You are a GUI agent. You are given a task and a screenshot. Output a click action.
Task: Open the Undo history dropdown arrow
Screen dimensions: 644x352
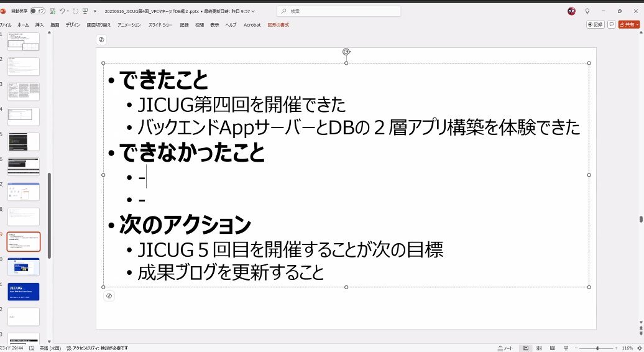[x=68, y=11]
